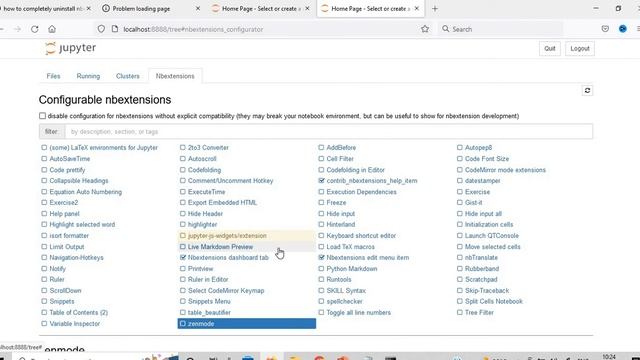Viewport: 640px width, 360px height.
Task: Open Execution Dependencies link
Action: coord(361,192)
